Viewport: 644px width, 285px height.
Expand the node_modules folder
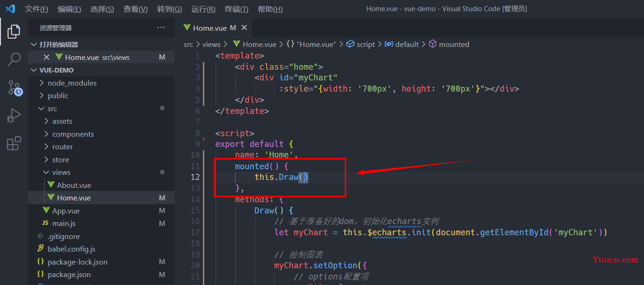click(x=72, y=83)
